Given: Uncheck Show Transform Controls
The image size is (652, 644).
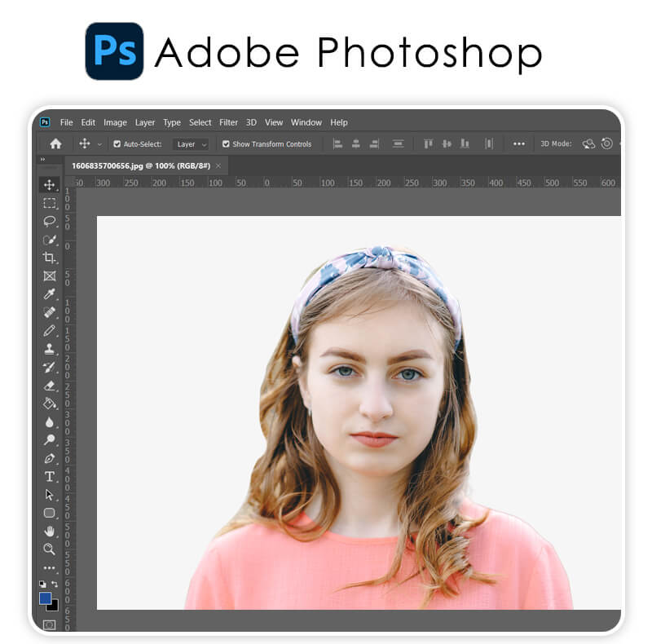Looking at the screenshot, I should pyautogui.click(x=226, y=143).
